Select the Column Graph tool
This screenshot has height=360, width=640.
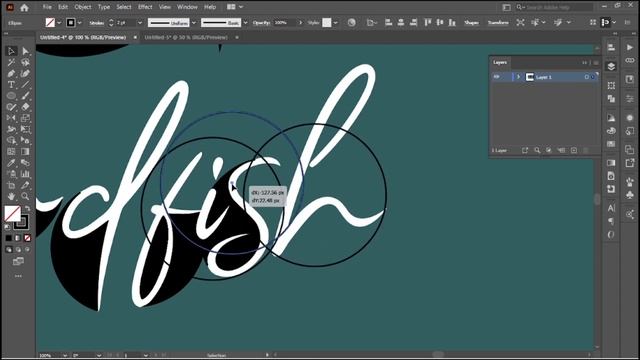(x=25, y=174)
